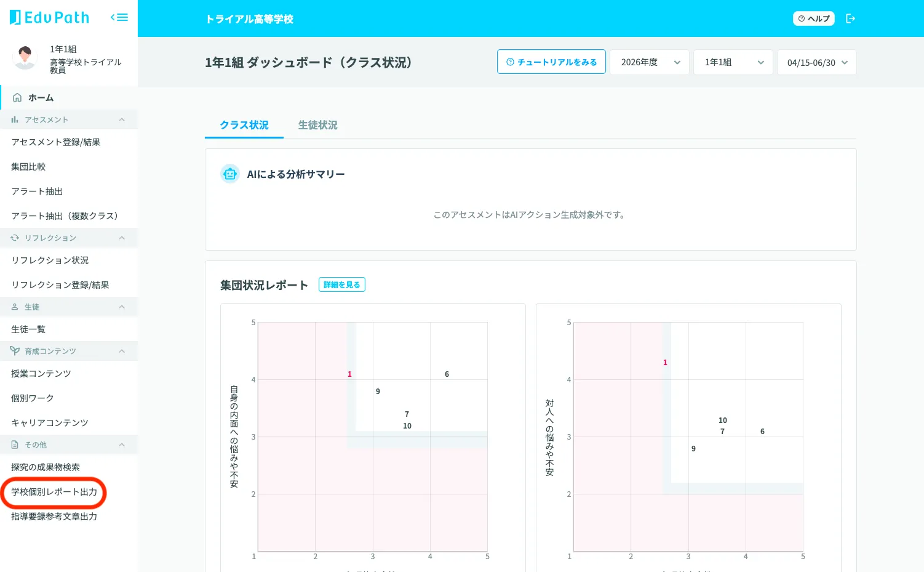The width and height of the screenshot is (924, 572).
Task: Open the 1年1組 class dropdown
Action: (x=733, y=62)
